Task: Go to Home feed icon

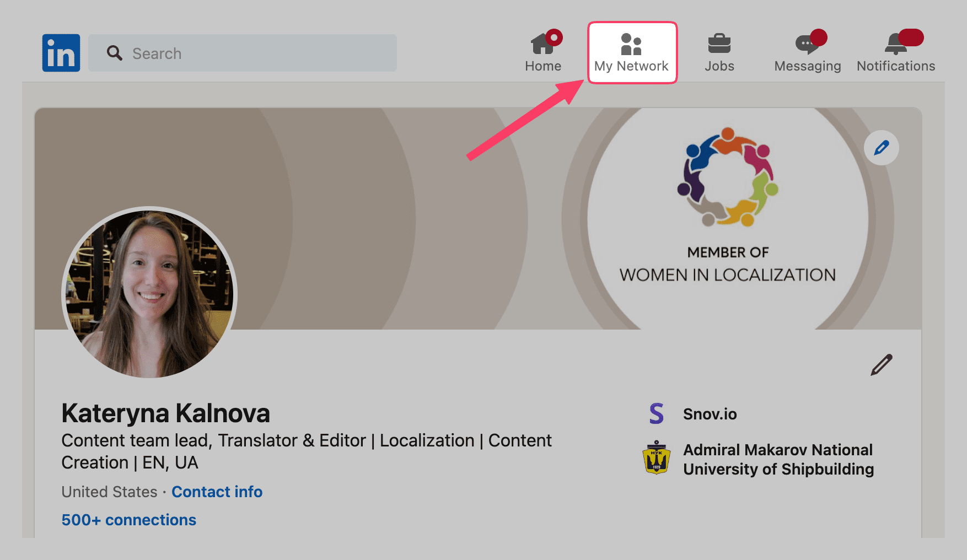Action: pyautogui.click(x=543, y=44)
